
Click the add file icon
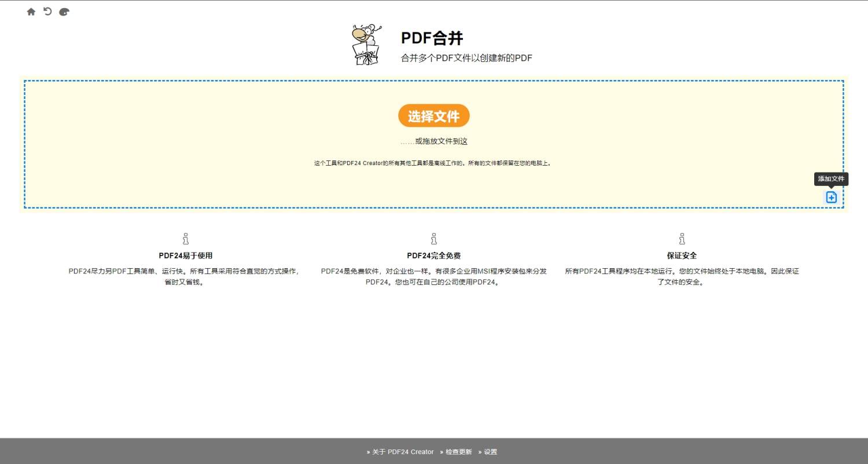[x=831, y=197]
